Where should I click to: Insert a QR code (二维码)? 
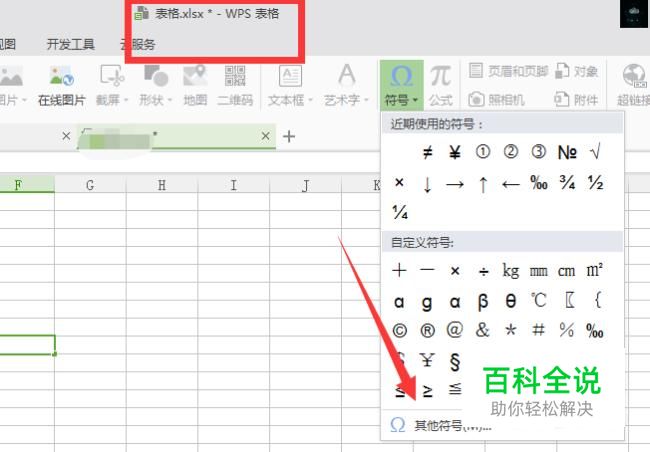pos(235,86)
